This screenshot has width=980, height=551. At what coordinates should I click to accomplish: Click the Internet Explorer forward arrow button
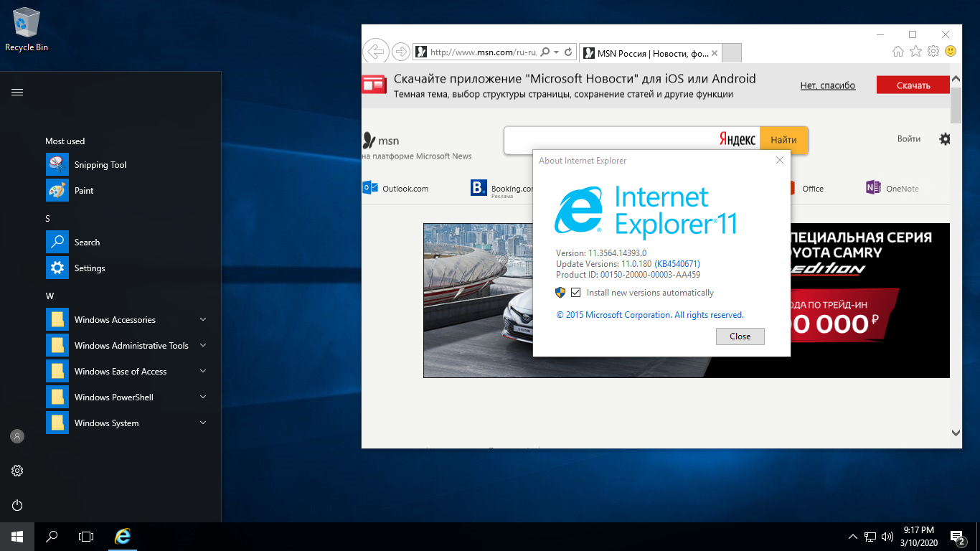[401, 52]
